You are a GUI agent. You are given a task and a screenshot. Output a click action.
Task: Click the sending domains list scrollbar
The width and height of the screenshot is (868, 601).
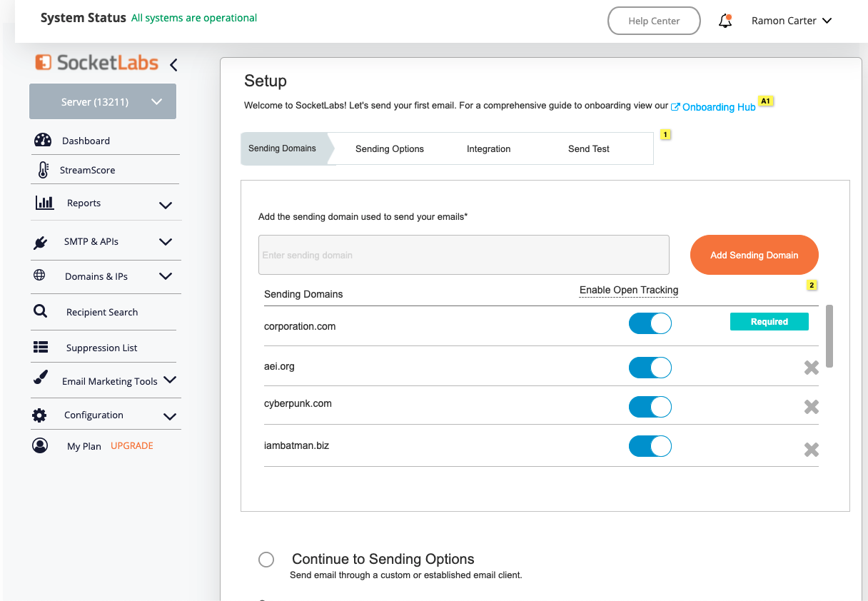(829, 335)
